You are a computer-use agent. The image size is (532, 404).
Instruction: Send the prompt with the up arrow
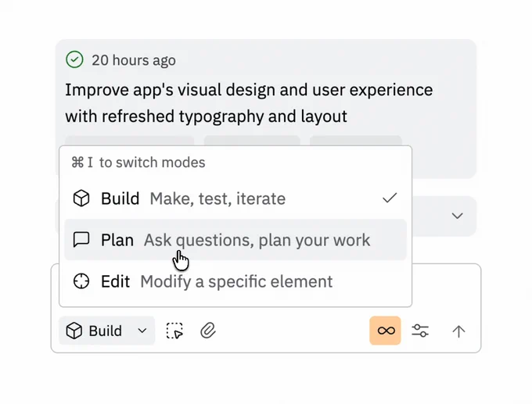[458, 331]
